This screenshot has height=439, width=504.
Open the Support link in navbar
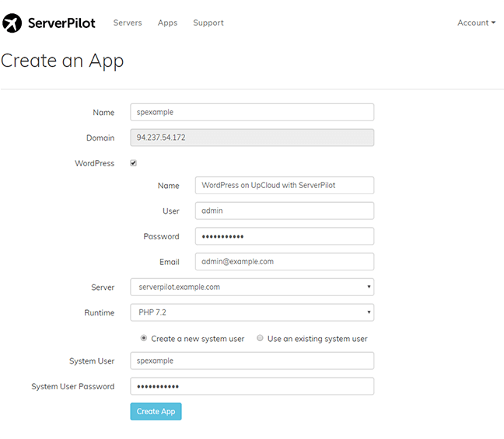coord(208,23)
